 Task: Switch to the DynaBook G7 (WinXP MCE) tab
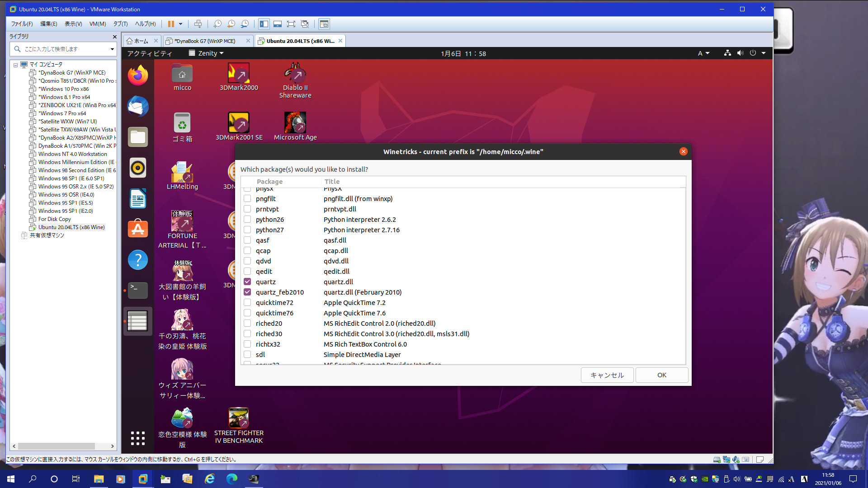(x=205, y=41)
